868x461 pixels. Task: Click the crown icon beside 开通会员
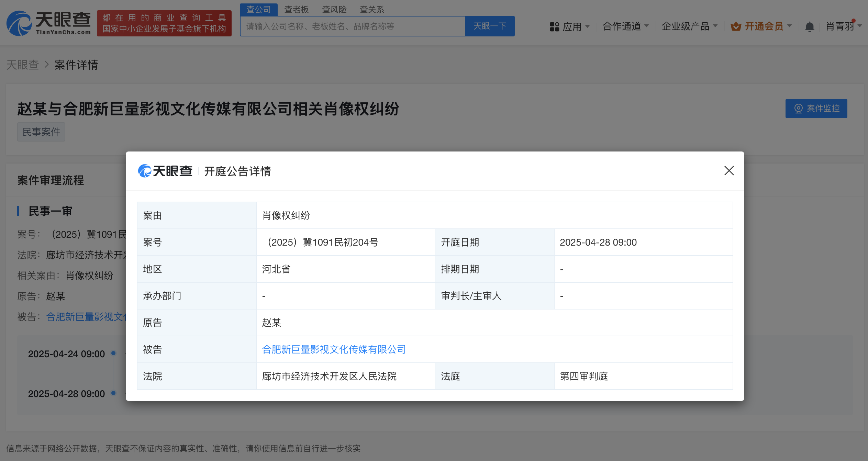[736, 26]
